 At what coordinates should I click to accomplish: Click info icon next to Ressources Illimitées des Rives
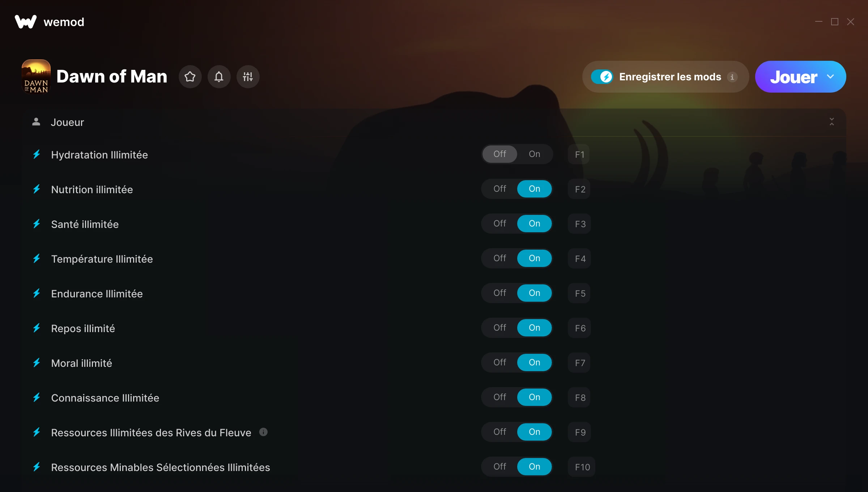[263, 432]
